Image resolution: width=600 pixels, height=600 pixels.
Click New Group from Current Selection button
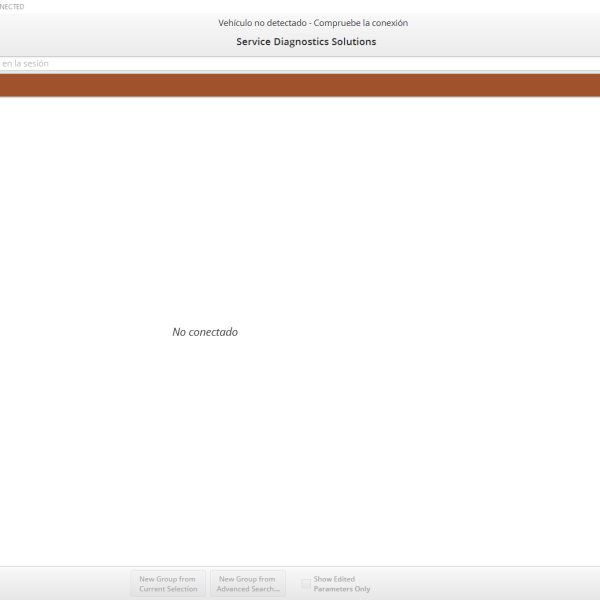(168, 584)
